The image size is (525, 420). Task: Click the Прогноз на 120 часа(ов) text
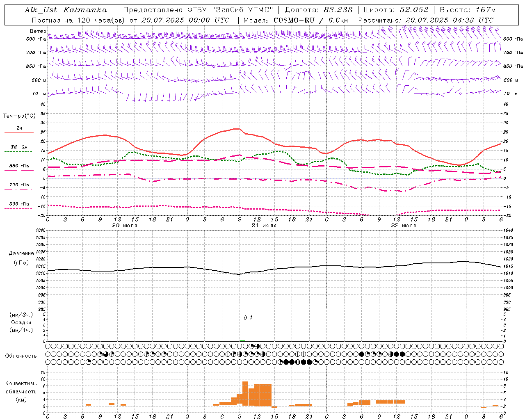point(79,20)
